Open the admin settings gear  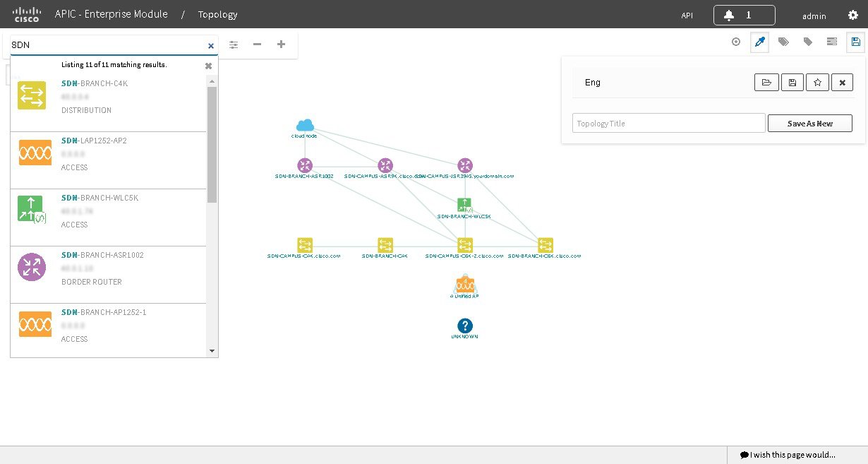tap(852, 15)
